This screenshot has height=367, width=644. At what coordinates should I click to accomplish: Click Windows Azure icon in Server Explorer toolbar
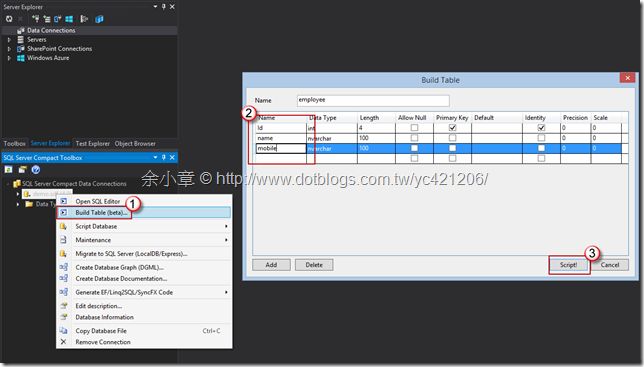point(69,19)
